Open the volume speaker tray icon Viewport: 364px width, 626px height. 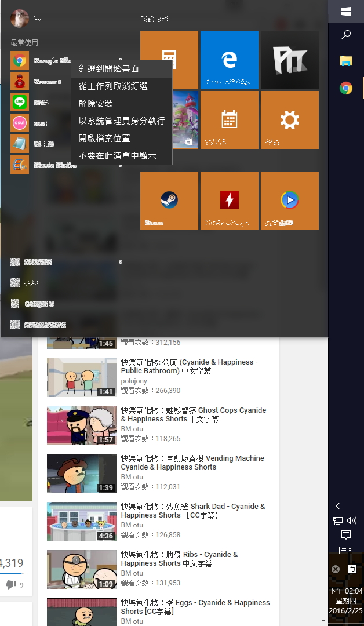tap(352, 521)
